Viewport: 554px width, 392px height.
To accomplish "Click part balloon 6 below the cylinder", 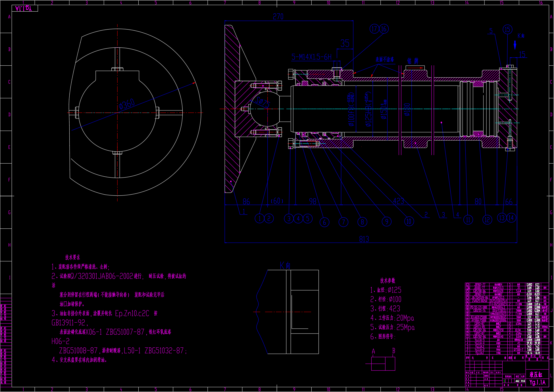I will (324, 222).
